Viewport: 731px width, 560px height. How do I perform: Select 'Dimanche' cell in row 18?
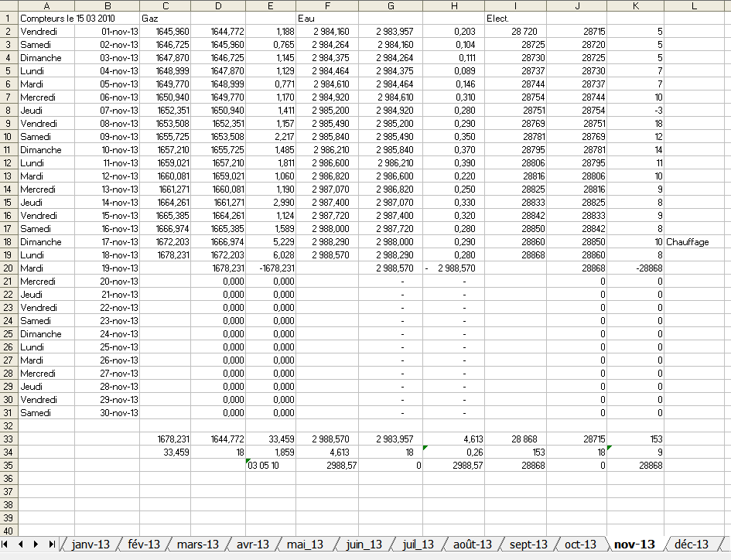pyautogui.click(x=46, y=242)
